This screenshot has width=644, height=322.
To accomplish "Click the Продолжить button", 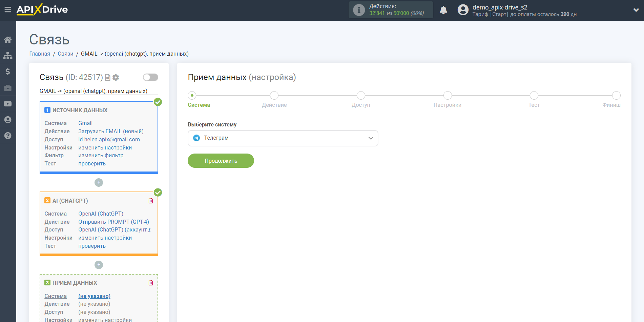I will coord(221,161).
